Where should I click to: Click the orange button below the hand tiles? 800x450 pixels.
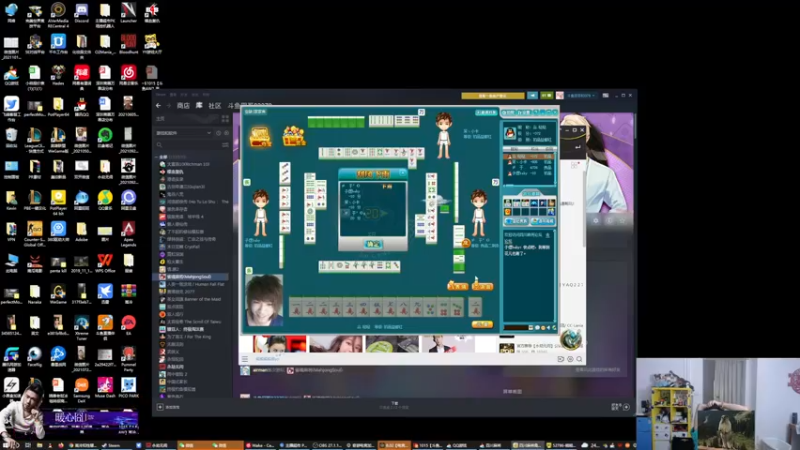coord(482,324)
